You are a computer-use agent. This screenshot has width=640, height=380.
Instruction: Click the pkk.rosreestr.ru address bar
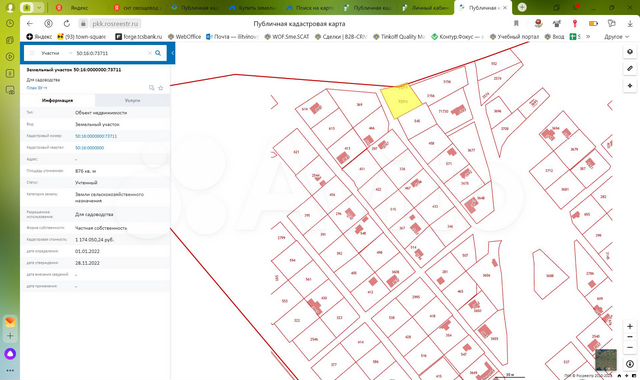click(x=116, y=24)
